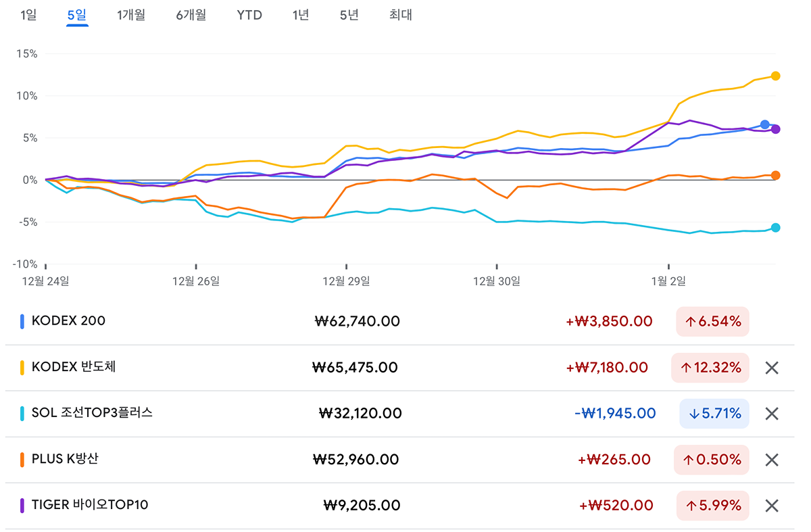Remove SOL 조선TOP3플러스 with its X icon
Viewport: 811px width, 532px height.
pyautogui.click(x=772, y=414)
